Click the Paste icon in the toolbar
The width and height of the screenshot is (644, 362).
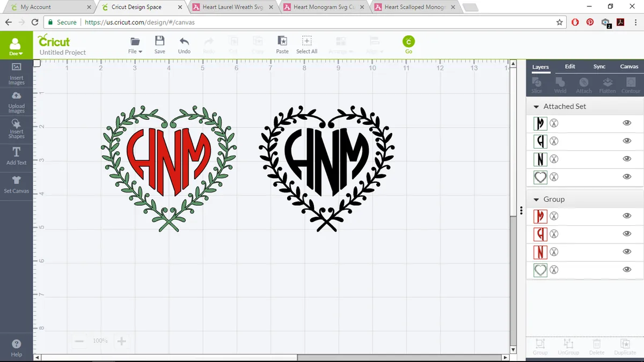click(x=282, y=45)
